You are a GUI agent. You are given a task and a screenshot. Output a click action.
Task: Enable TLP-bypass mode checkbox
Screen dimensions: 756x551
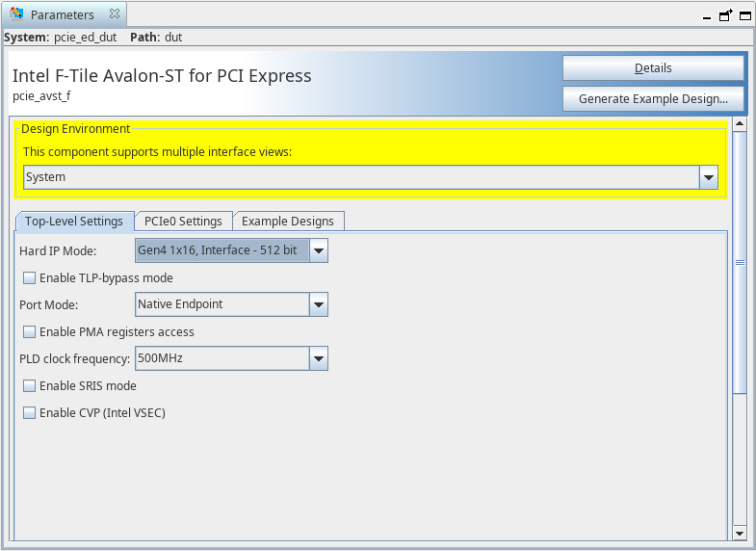click(x=30, y=278)
